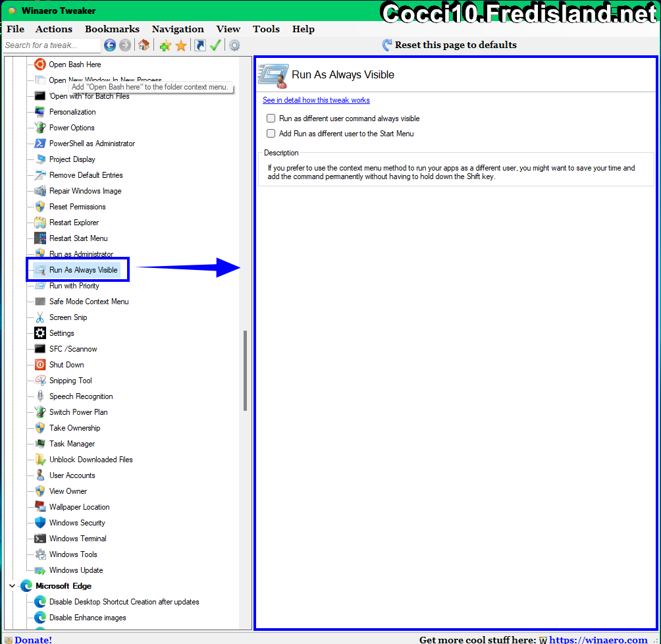Click the Windows Security shield icon
This screenshot has width=661, height=644.
pyautogui.click(x=40, y=523)
